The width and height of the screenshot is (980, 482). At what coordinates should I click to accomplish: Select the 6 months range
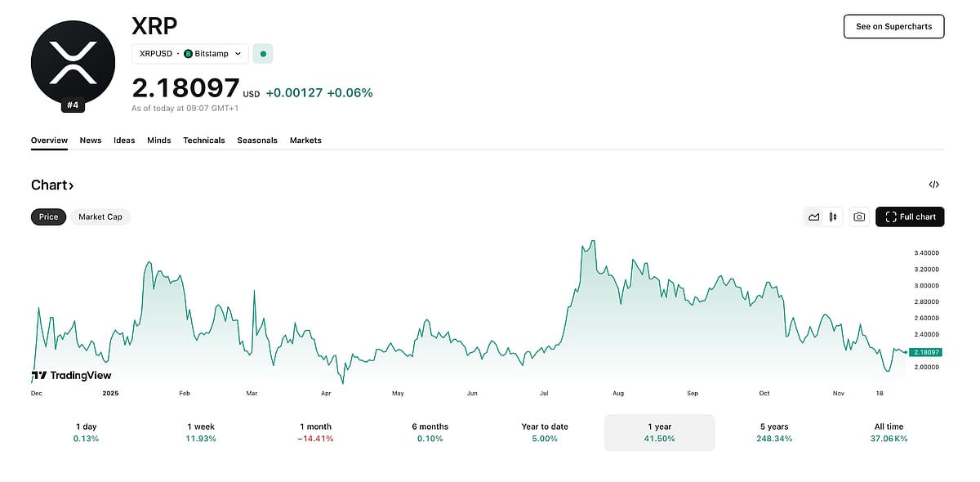pyautogui.click(x=430, y=432)
